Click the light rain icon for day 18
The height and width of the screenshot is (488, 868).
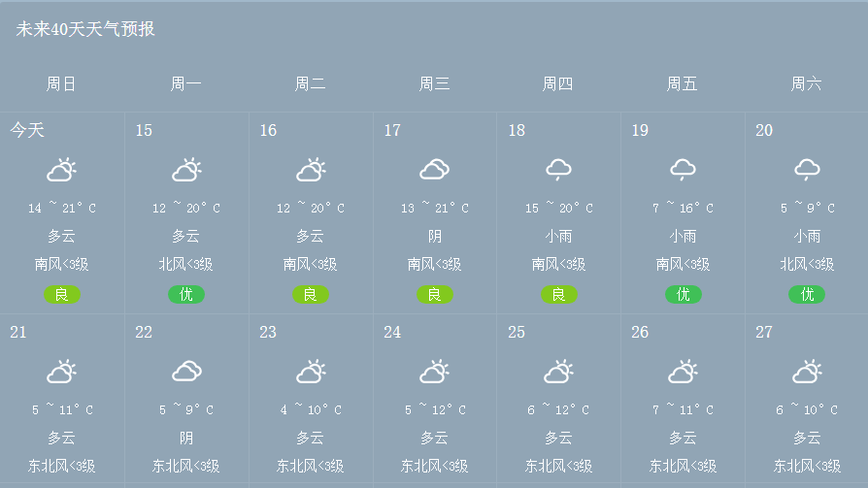coord(558,171)
